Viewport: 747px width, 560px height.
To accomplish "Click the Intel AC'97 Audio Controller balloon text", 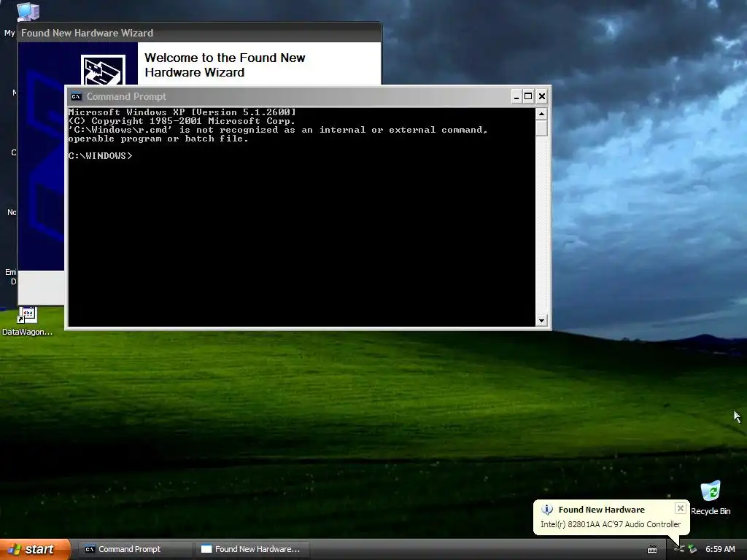I will [x=611, y=524].
